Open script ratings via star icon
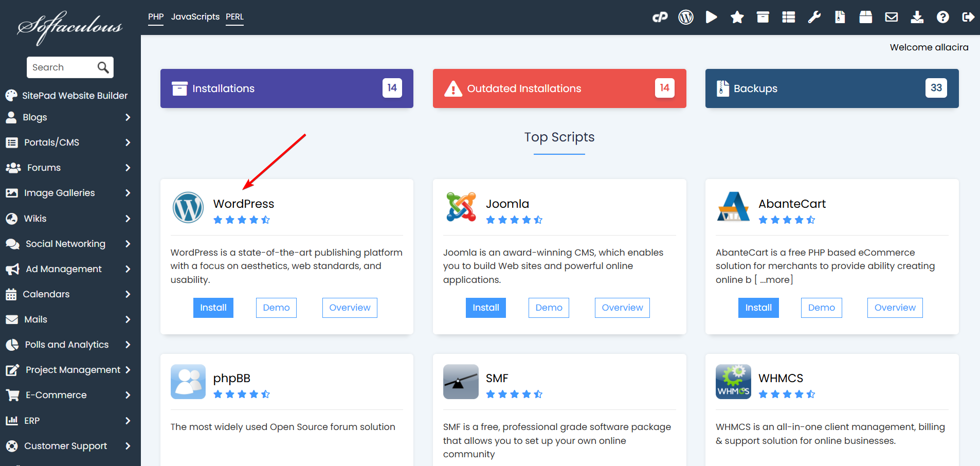Viewport: 980px width, 466px height. [x=737, y=17]
